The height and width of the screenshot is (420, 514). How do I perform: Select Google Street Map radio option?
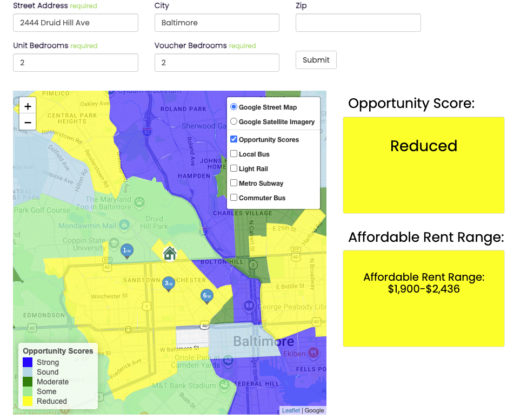click(233, 107)
